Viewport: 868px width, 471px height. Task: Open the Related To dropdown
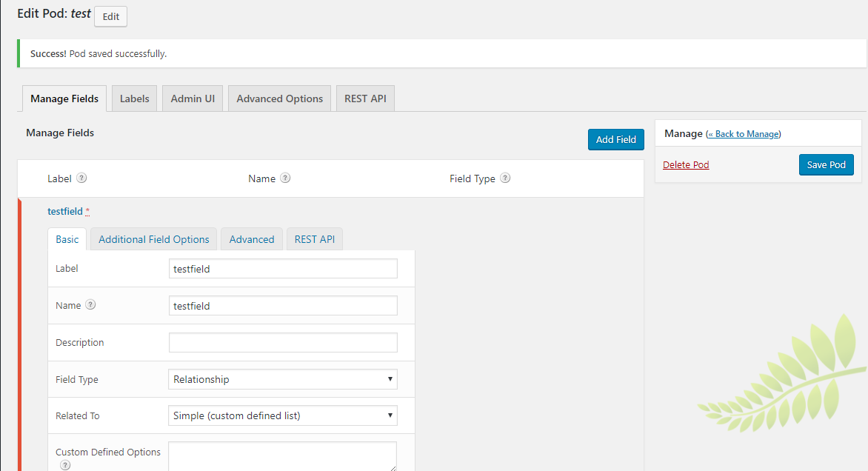282,415
